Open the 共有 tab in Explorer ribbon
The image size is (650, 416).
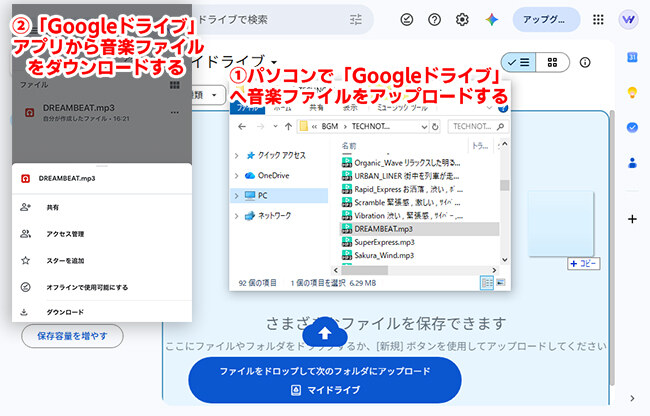[x=316, y=108]
